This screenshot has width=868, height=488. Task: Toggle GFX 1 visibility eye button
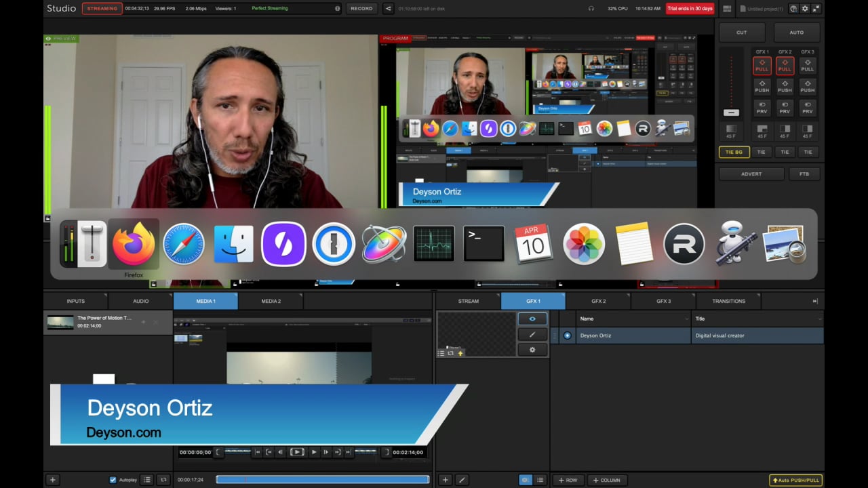point(532,319)
